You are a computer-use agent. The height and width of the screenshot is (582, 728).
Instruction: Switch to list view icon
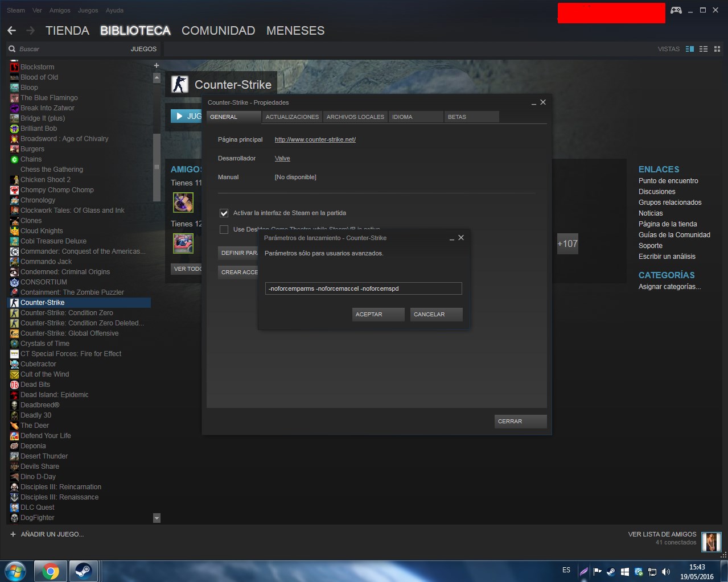point(704,49)
